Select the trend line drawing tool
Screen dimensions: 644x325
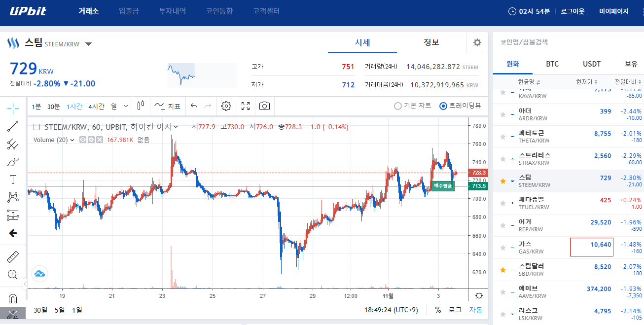[13, 126]
